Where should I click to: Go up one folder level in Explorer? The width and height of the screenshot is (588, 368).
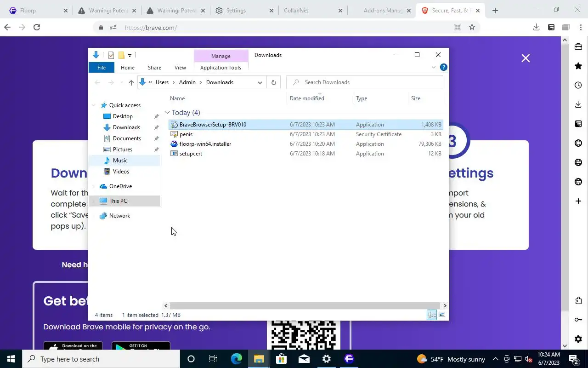(131, 82)
